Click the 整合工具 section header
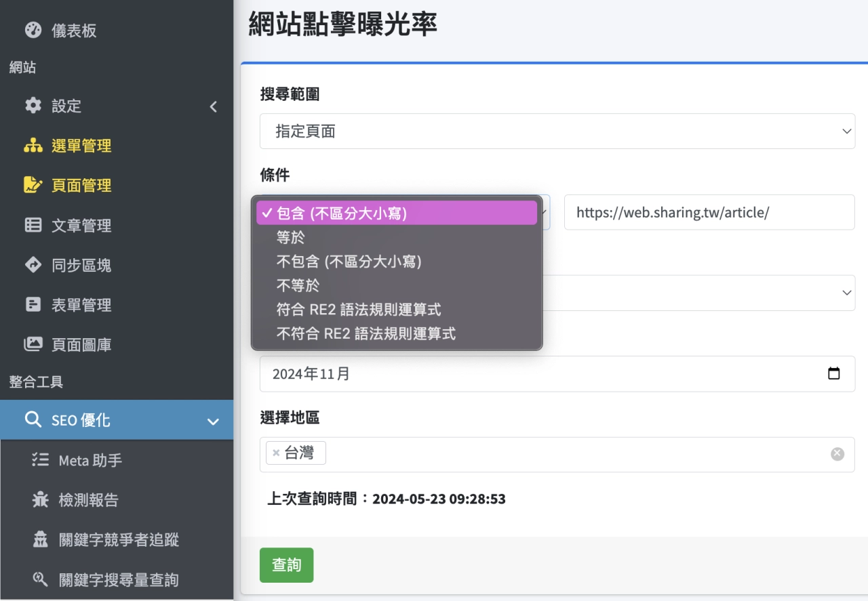868x601 pixels. coord(36,381)
